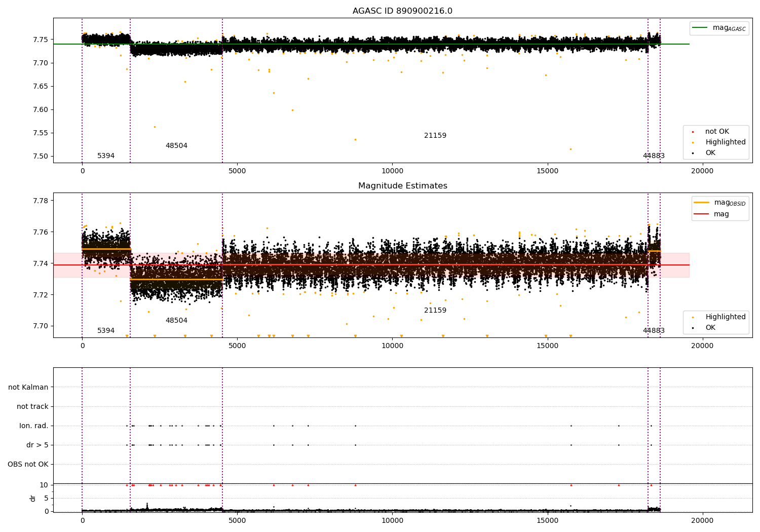Click the 7.74 y-axis tick label
The image size is (760, 532).
(41, 263)
